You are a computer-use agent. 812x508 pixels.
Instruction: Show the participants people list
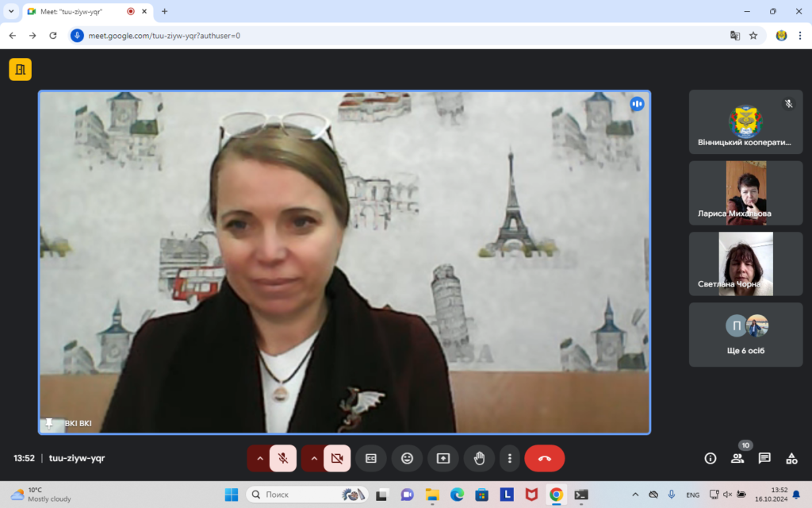pos(737,458)
